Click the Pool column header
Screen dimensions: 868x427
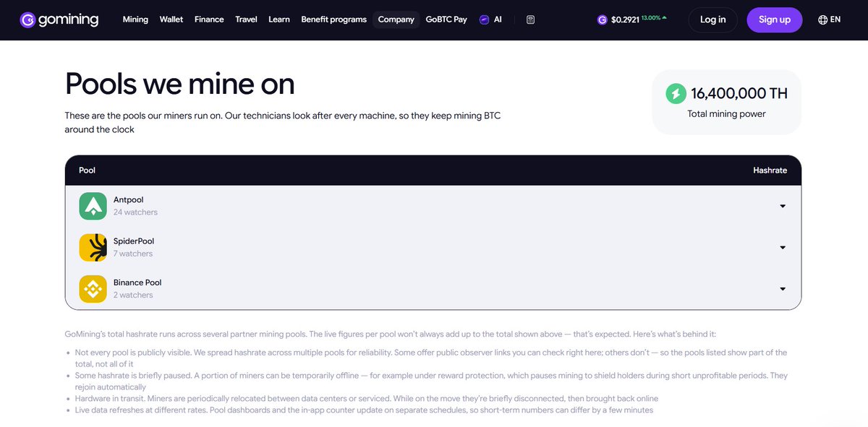click(87, 171)
